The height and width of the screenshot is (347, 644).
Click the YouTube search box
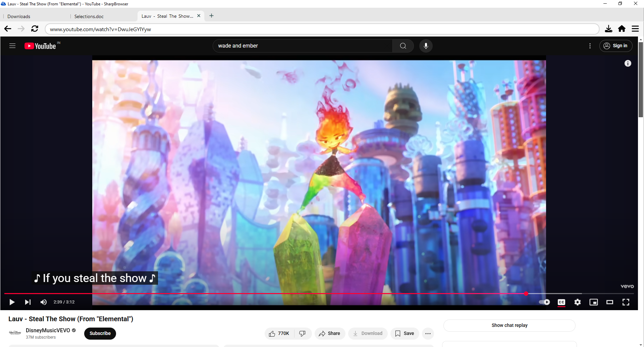point(303,46)
